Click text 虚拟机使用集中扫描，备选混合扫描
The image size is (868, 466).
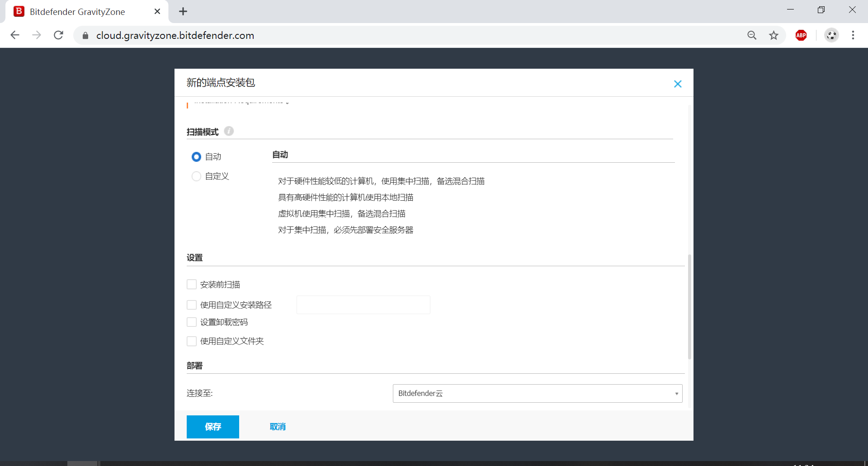(342, 214)
